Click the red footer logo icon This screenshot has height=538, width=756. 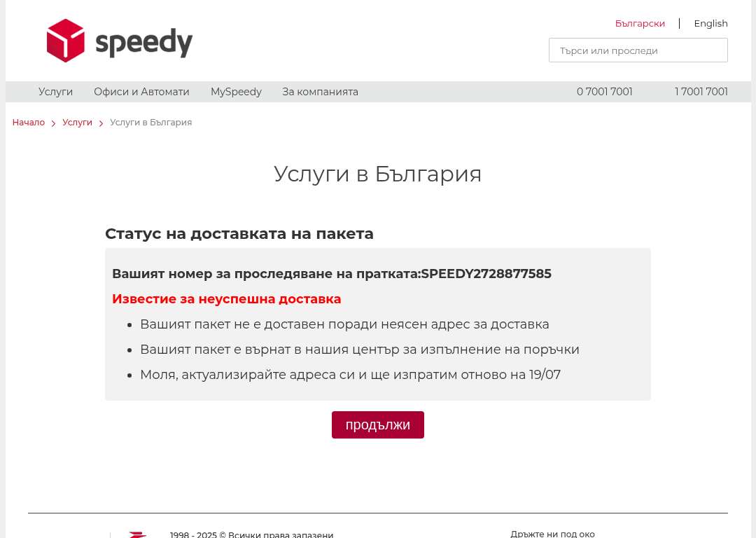[x=137, y=534]
